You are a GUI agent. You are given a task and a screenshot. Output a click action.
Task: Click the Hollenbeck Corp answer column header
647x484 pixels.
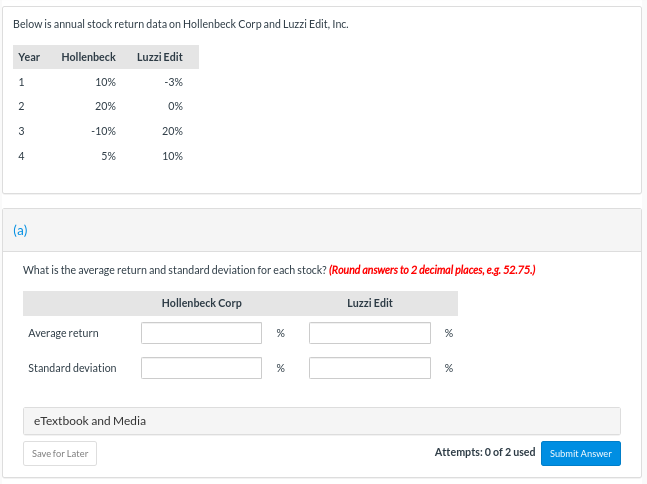201,303
